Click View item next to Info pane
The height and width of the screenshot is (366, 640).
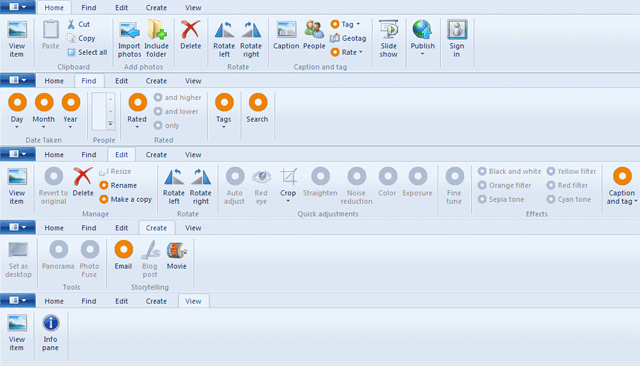tap(17, 333)
